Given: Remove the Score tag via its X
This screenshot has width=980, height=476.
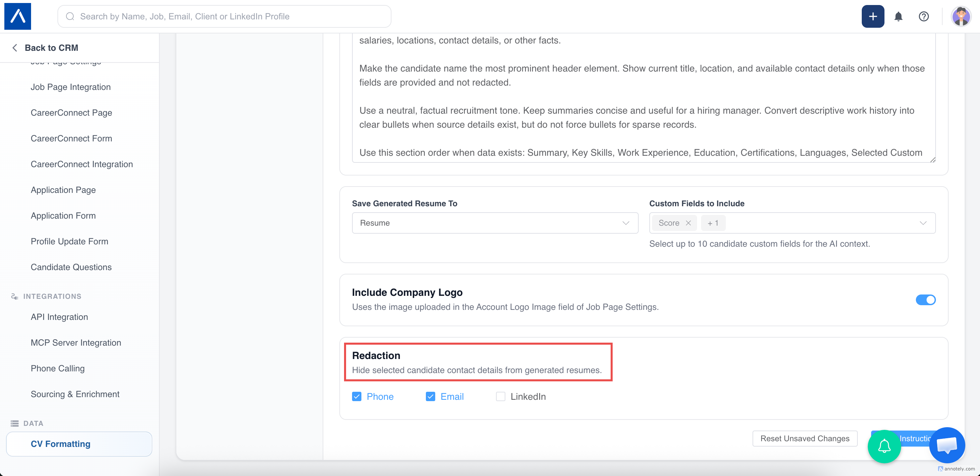Looking at the screenshot, I should point(688,223).
